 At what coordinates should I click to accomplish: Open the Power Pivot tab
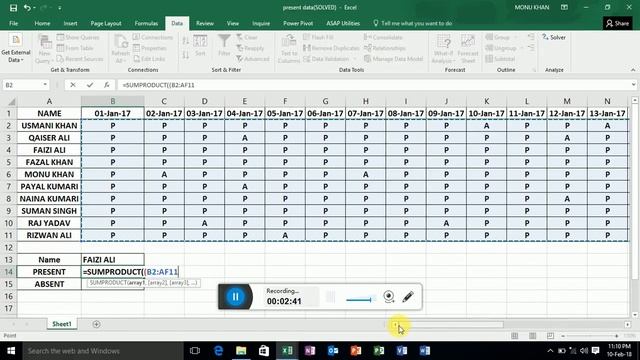click(x=298, y=23)
